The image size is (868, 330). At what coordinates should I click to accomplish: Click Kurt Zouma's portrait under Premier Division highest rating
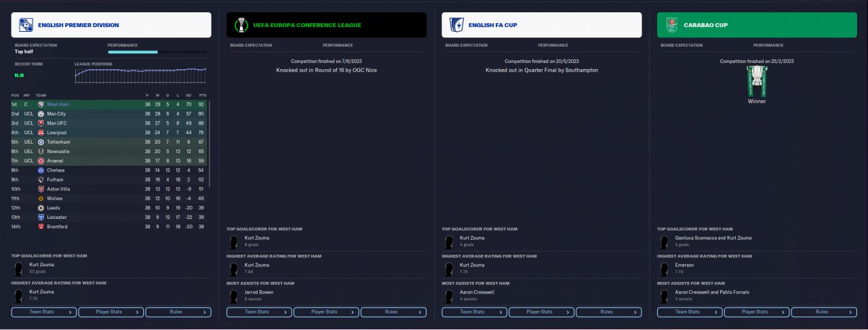[19, 295]
